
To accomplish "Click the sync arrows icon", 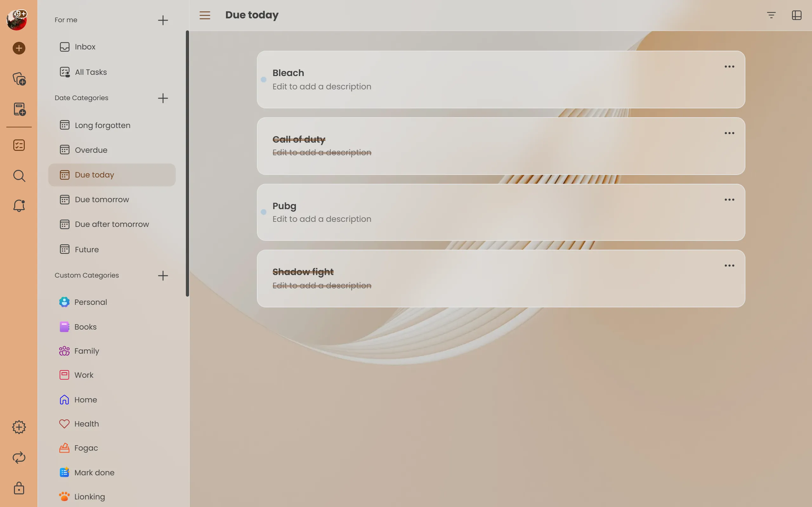I will click(19, 458).
